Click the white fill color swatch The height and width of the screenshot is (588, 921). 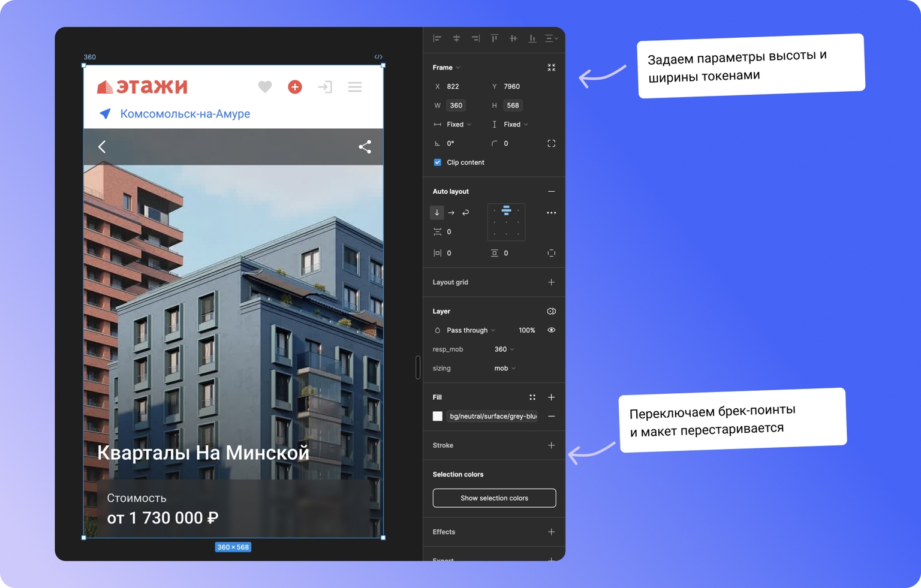(x=438, y=417)
